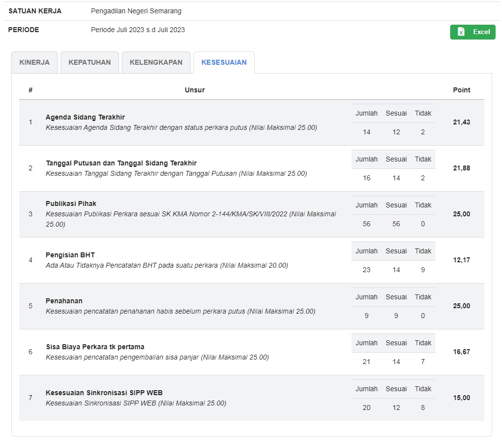
Task: Click the Unsur column header
Action: click(194, 90)
